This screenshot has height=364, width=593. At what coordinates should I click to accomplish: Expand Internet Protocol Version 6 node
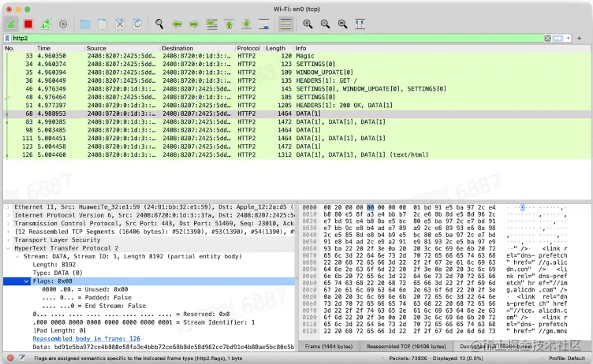coord(8,215)
